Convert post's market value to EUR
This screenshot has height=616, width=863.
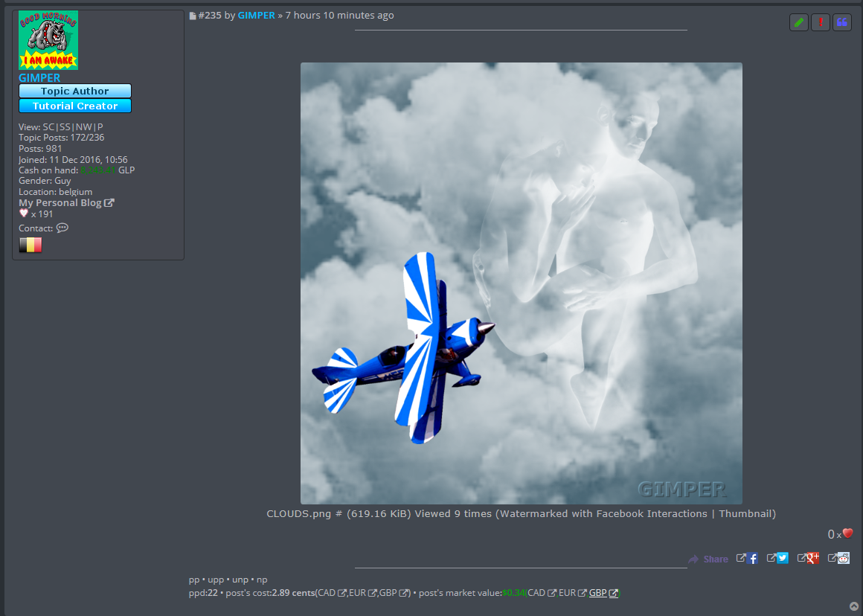572,593
